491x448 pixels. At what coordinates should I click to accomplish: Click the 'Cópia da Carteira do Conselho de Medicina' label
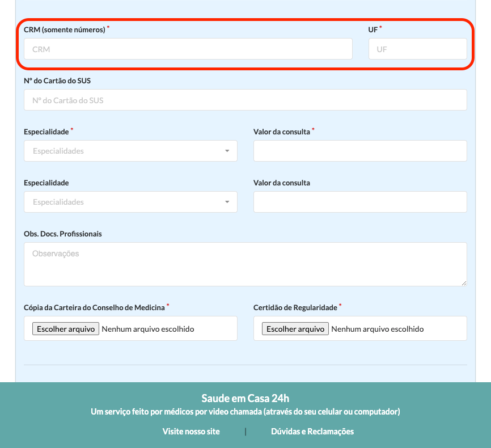(x=94, y=307)
